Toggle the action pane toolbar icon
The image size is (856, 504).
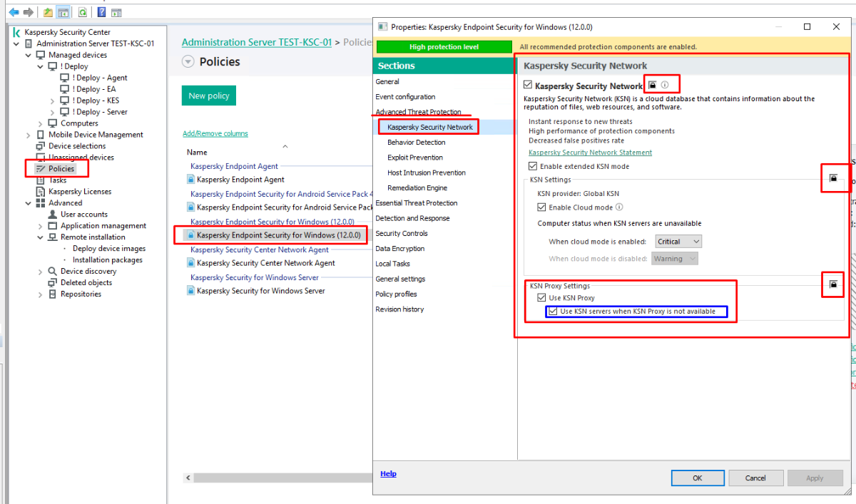click(x=116, y=12)
